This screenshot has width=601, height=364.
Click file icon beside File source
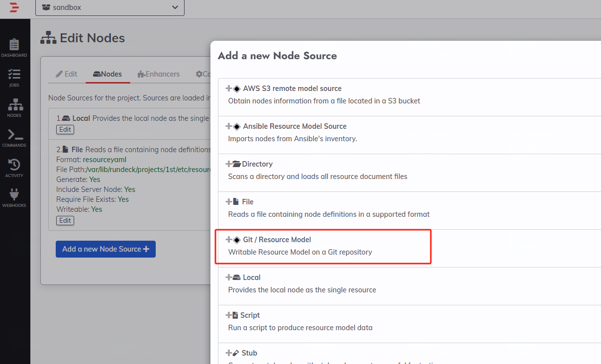point(236,202)
